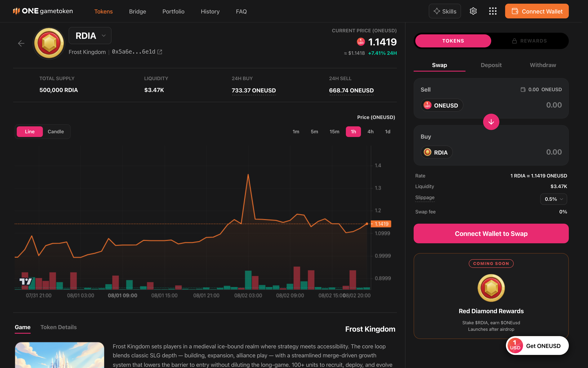Select the Swap tab
This screenshot has width=588, height=368.
pos(439,65)
